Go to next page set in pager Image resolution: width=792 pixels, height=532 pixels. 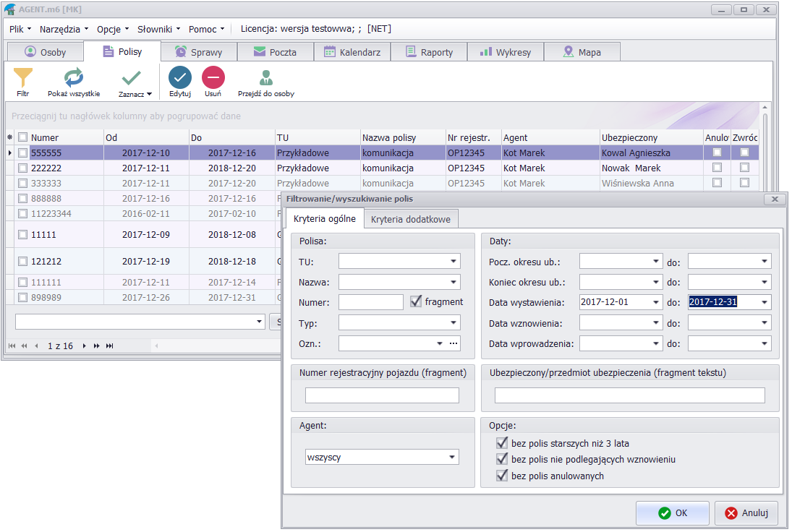pos(96,346)
